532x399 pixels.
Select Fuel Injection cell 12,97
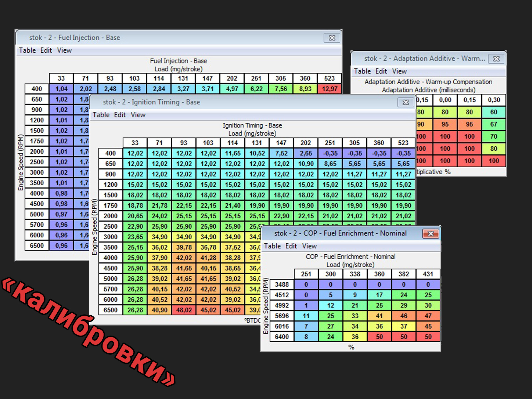[329, 89]
